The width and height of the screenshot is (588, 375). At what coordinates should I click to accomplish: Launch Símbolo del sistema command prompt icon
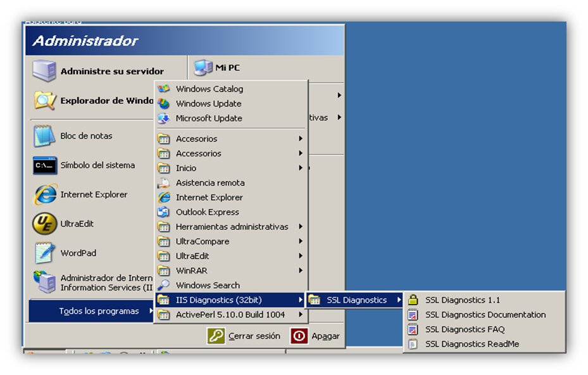pos(45,165)
